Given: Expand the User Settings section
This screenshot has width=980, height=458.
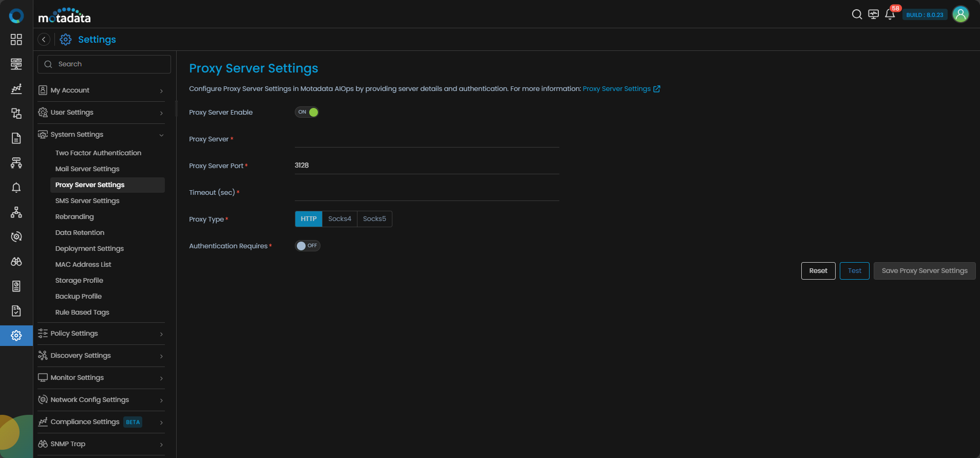Looking at the screenshot, I should pyautogui.click(x=101, y=113).
